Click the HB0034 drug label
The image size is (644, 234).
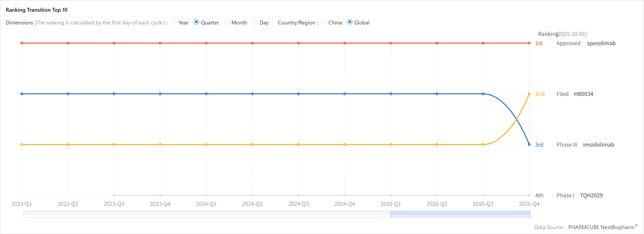click(583, 94)
